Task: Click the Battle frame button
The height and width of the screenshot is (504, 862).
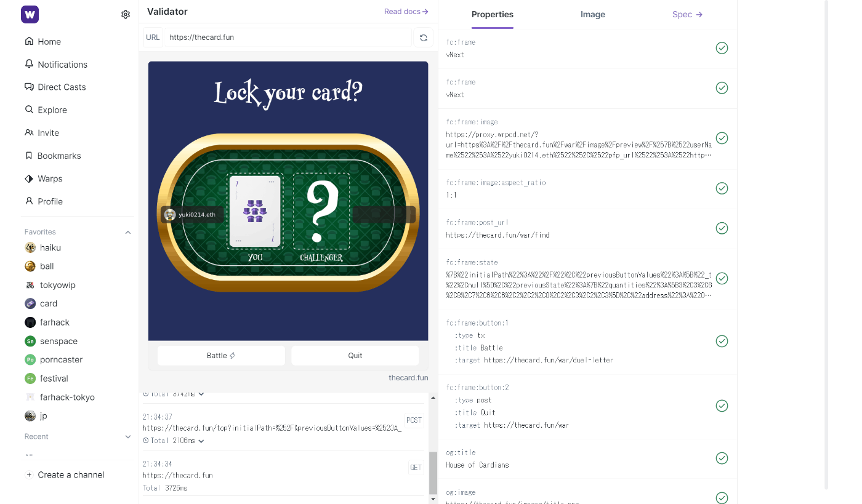Action: (x=221, y=356)
